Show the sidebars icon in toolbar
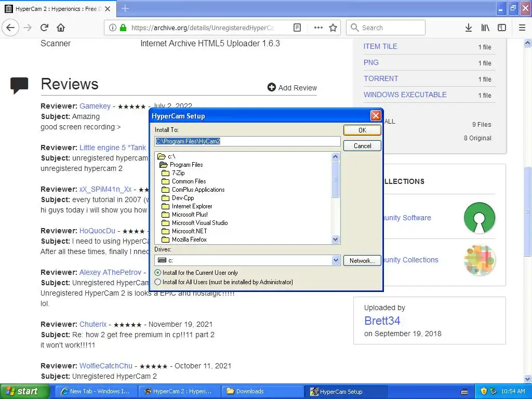The height and width of the screenshot is (399, 532). (502, 28)
